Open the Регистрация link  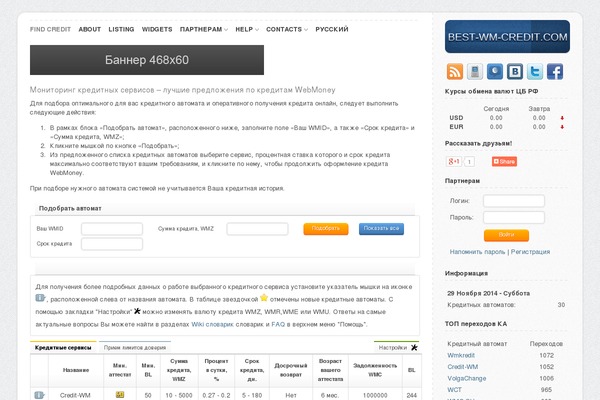tap(530, 252)
